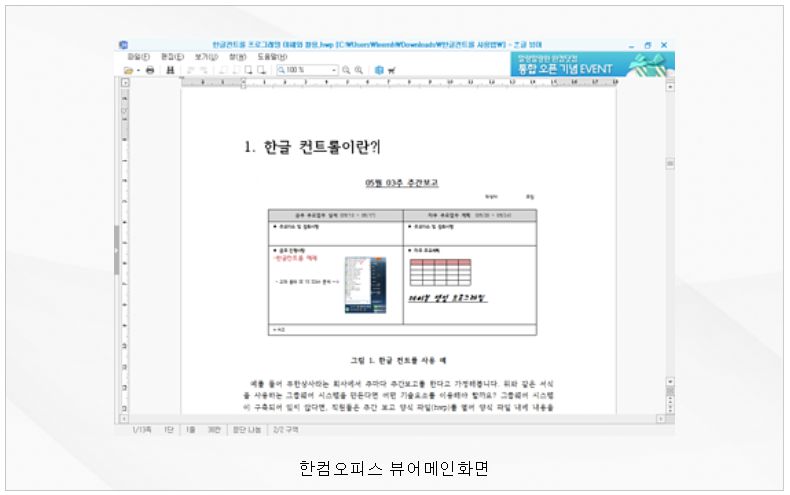The image size is (790, 495).
Task: Click the open-file folder icon
Action: 129,70
